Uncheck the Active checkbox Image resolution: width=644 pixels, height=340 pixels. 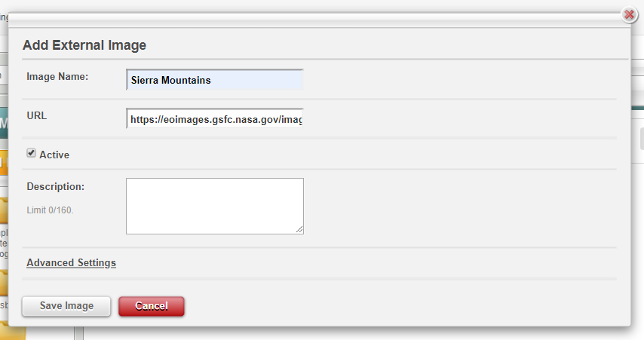click(x=31, y=153)
